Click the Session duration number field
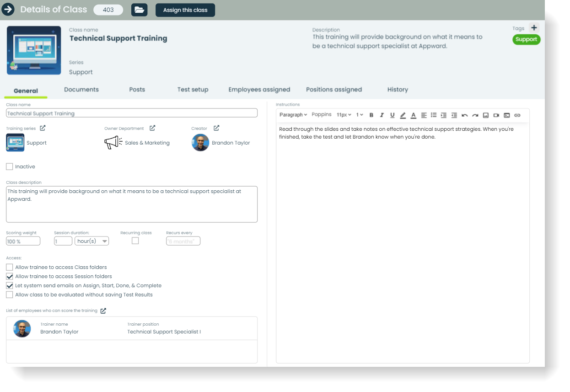This screenshot has width=570, height=392. 63,241
